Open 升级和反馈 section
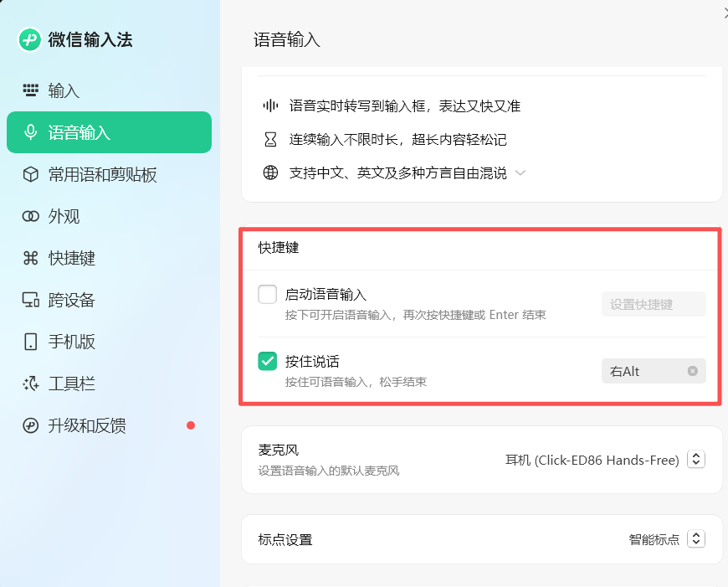728x587 pixels. (109, 425)
